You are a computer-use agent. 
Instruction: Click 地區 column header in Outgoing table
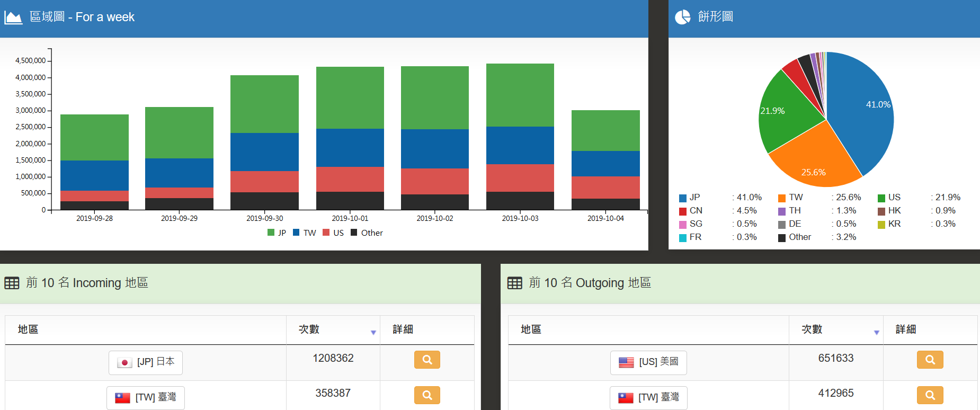click(531, 329)
